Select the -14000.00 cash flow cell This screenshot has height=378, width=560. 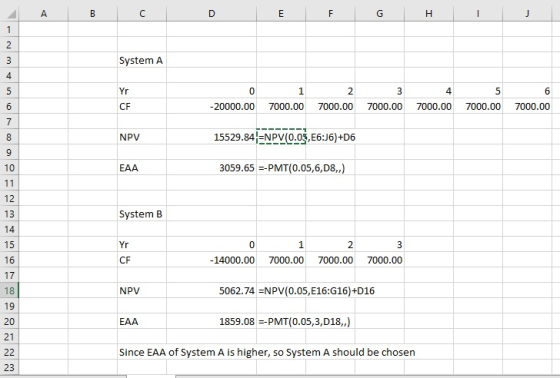(211, 260)
